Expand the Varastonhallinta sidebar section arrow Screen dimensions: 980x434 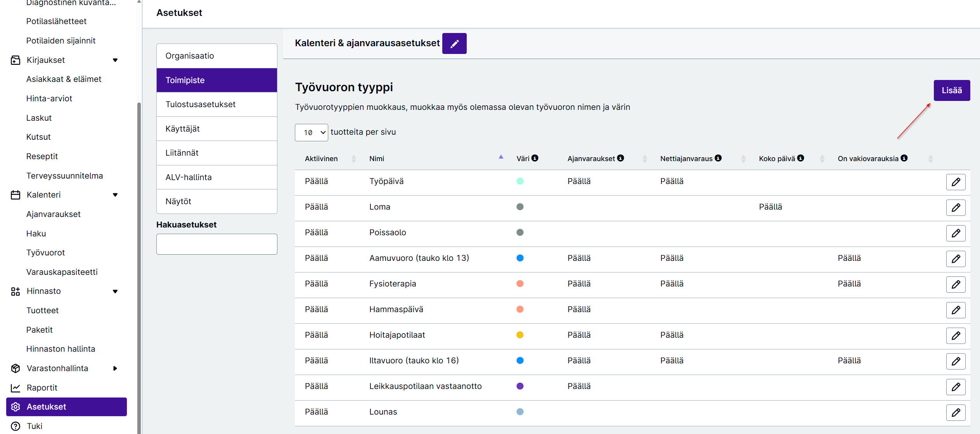[x=115, y=368]
